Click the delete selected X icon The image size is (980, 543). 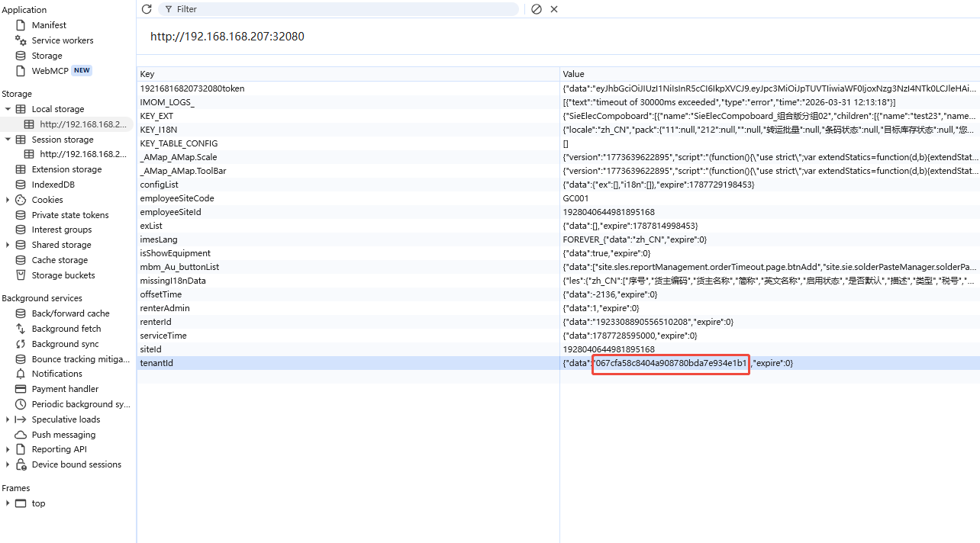pos(554,9)
